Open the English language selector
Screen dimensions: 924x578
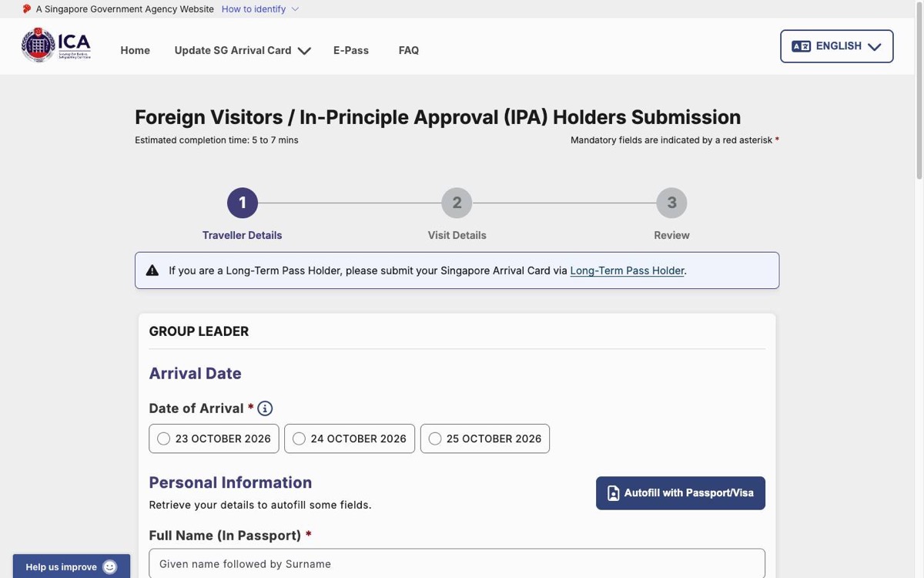tap(837, 46)
